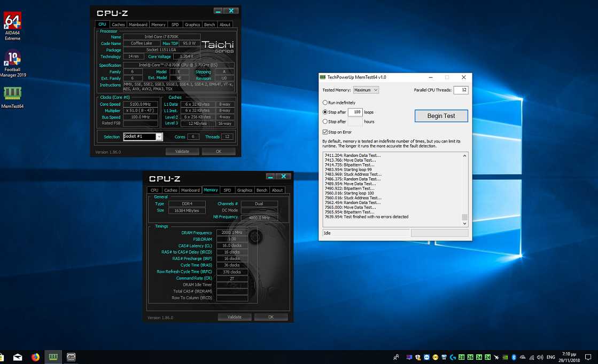Click the Idle status bar text
This screenshot has height=364, width=598.
point(327,233)
